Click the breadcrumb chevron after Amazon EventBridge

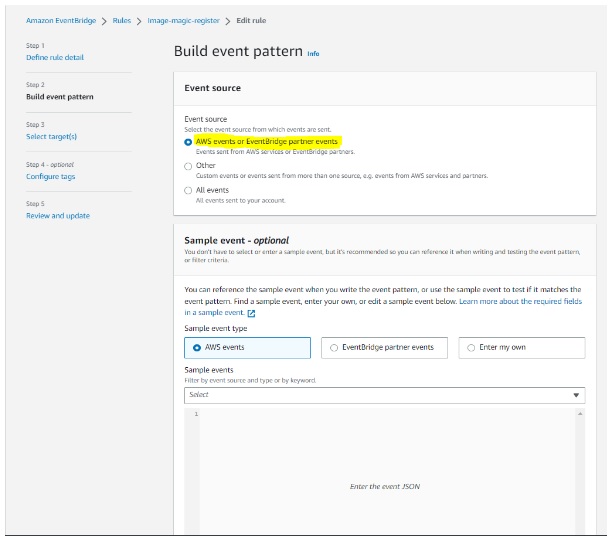coord(104,21)
